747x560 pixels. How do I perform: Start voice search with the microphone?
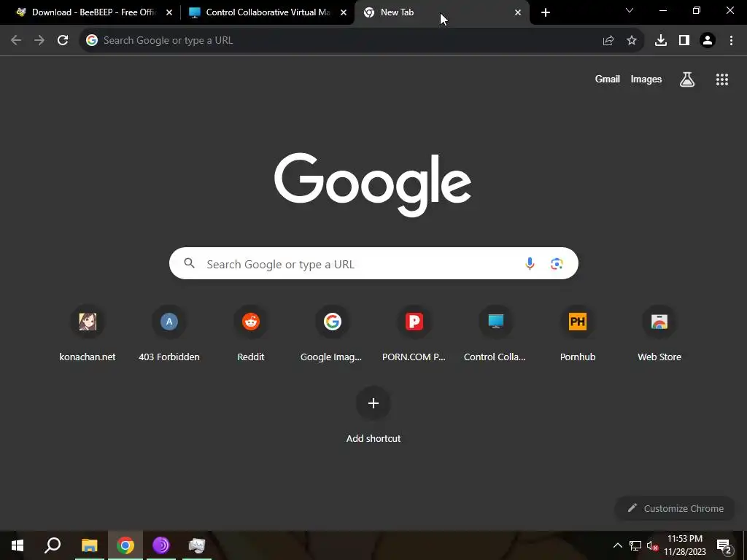coord(530,263)
